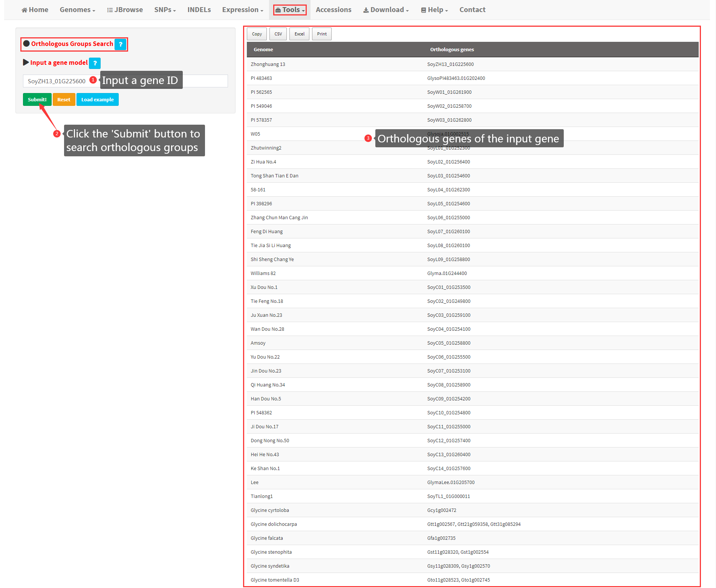The image size is (716, 588).
Task: Click the Help book icon
Action: pyautogui.click(x=424, y=10)
